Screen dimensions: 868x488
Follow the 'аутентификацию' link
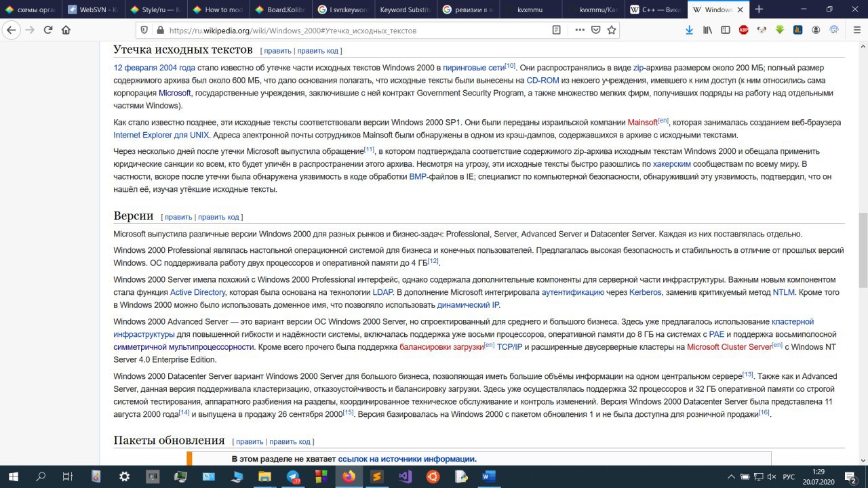click(x=572, y=293)
